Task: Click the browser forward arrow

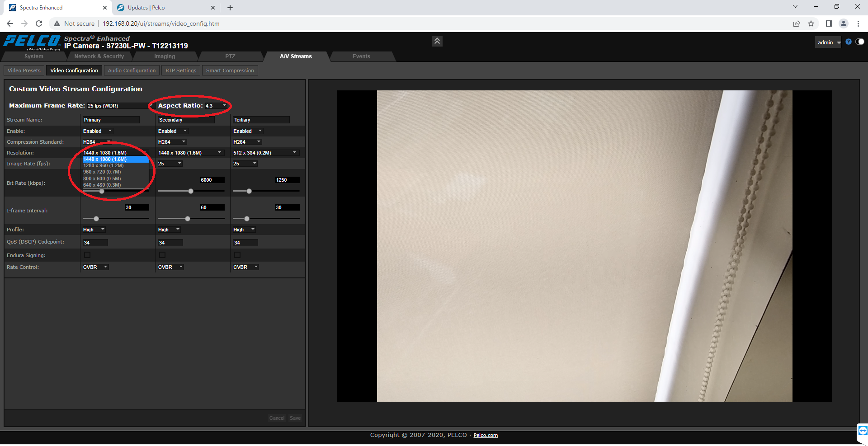Action: pyautogui.click(x=24, y=23)
